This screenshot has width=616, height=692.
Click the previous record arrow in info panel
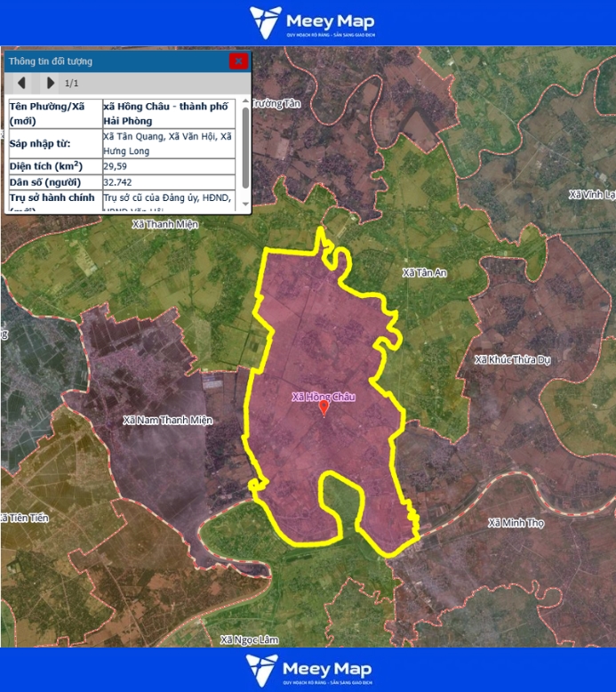click(x=21, y=83)
